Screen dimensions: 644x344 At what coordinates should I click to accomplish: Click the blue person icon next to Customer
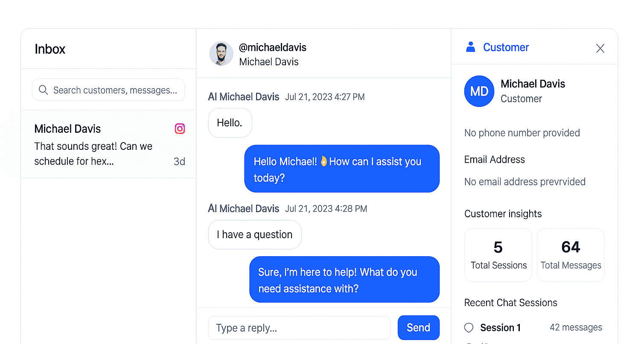point(470,47)
